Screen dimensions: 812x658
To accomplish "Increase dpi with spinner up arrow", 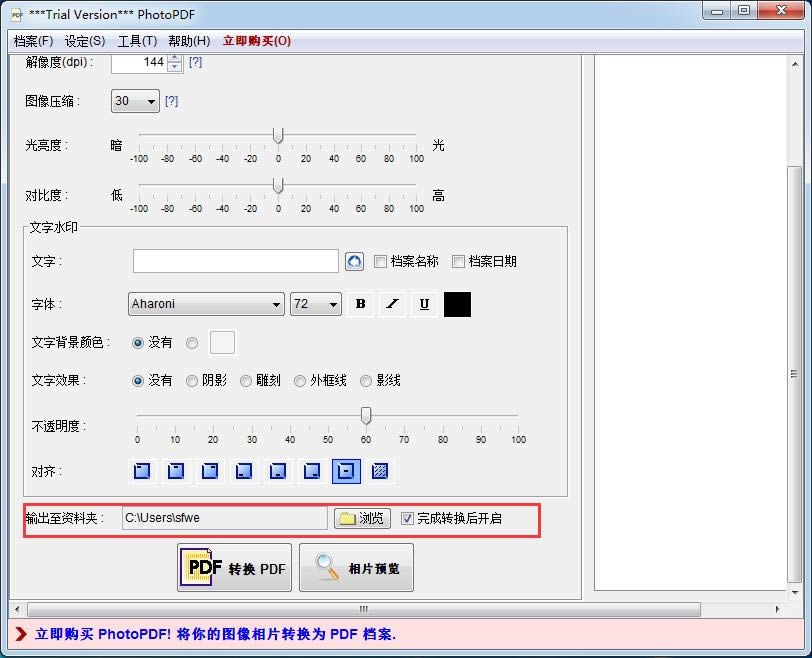I will pos(175,57).
